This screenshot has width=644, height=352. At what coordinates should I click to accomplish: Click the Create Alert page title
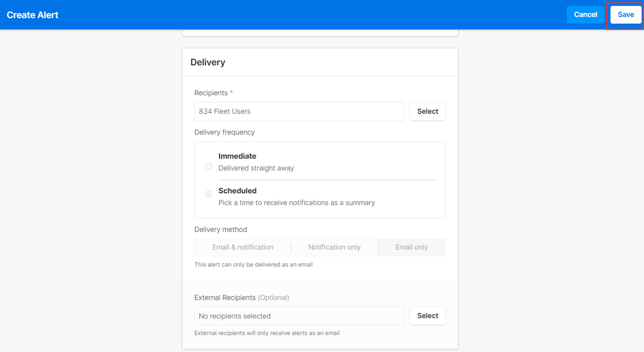[33, 15]
